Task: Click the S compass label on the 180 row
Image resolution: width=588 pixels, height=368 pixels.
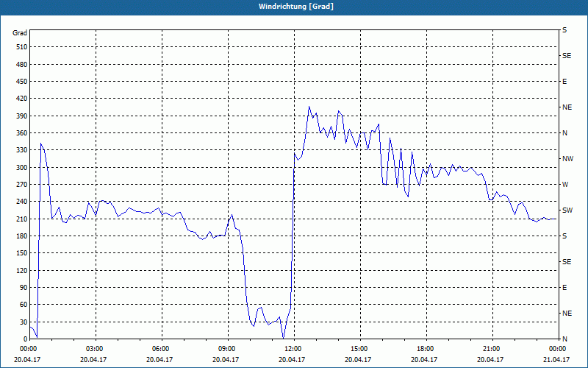Action: [564, 236]
